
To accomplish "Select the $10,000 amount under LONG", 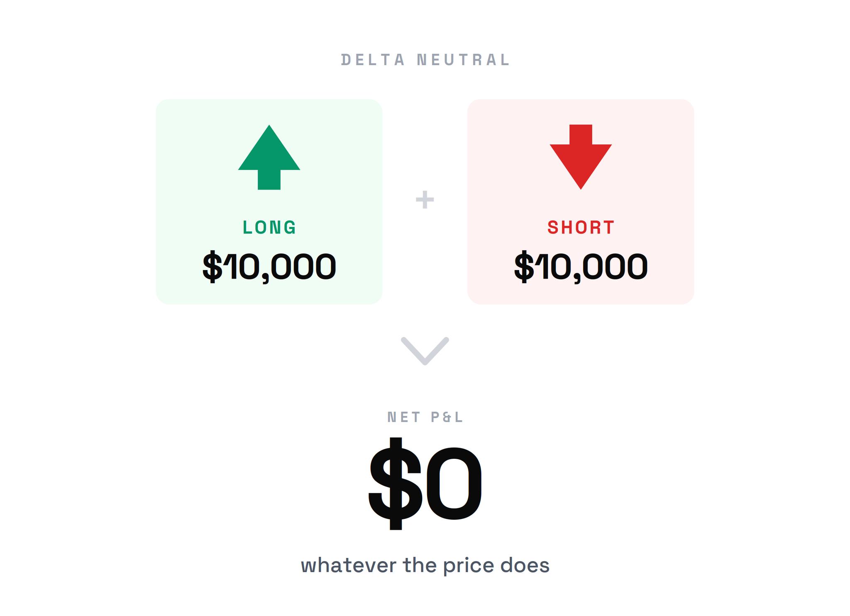I will (x=269, y=267).
